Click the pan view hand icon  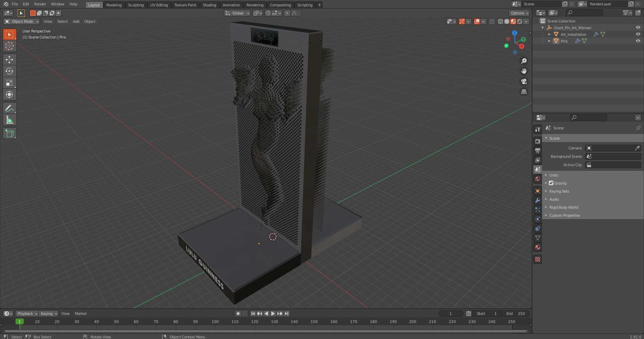(524, 71)
